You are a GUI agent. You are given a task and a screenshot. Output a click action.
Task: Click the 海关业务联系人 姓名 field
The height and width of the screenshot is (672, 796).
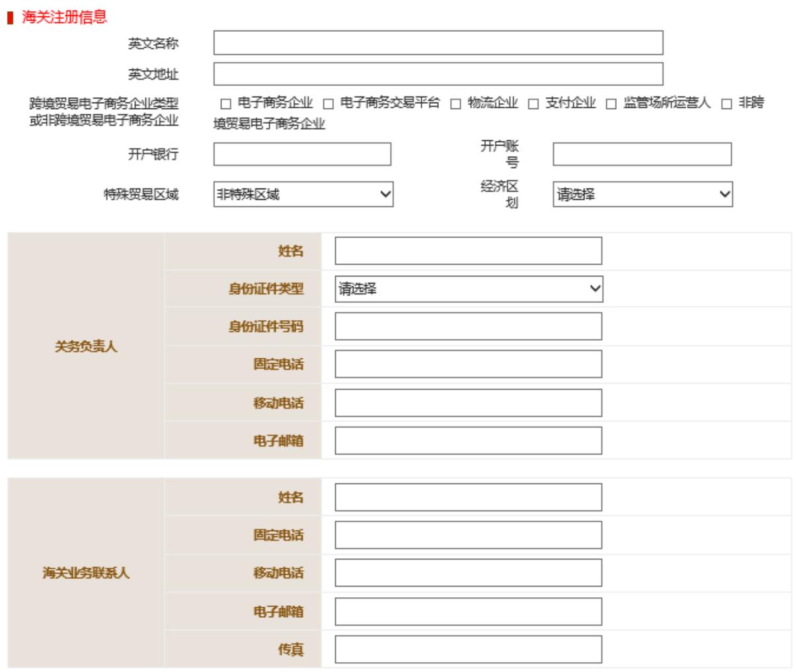tap(468, 497)
